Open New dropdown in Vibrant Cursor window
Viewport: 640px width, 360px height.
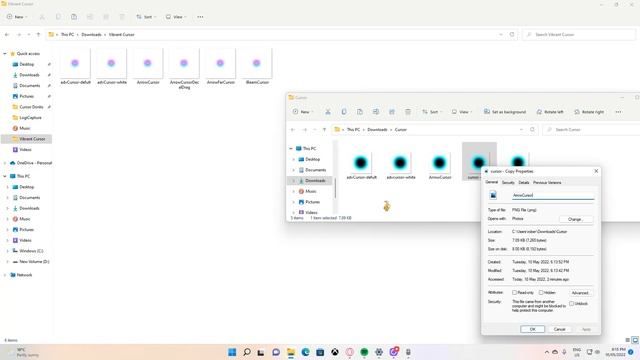17,17
